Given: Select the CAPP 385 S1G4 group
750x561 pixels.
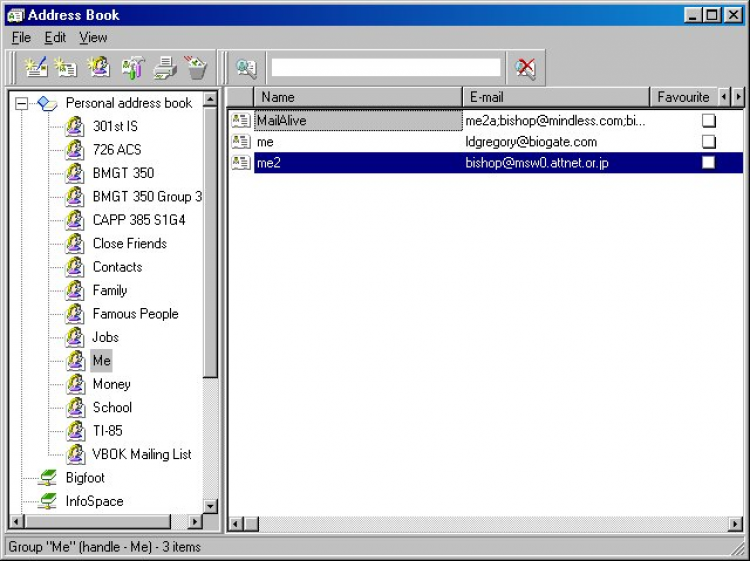Looking at the screenshot, I should (139, 220).
